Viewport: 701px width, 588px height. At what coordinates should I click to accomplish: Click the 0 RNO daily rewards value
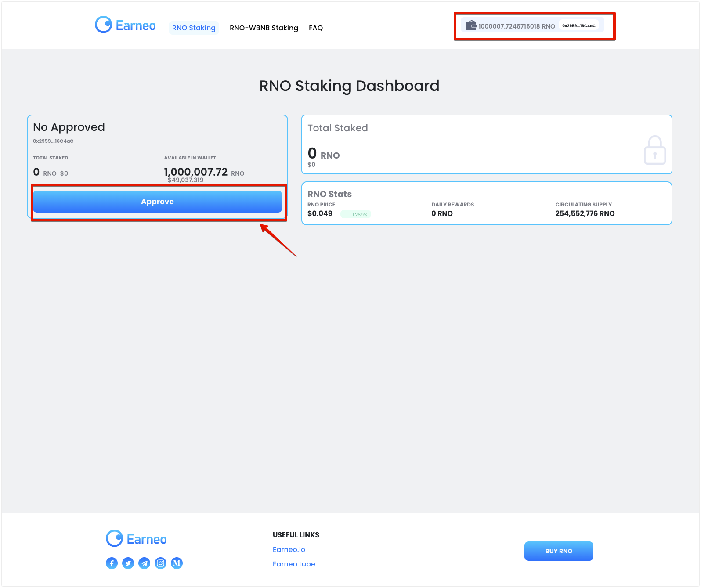(442, 213)
